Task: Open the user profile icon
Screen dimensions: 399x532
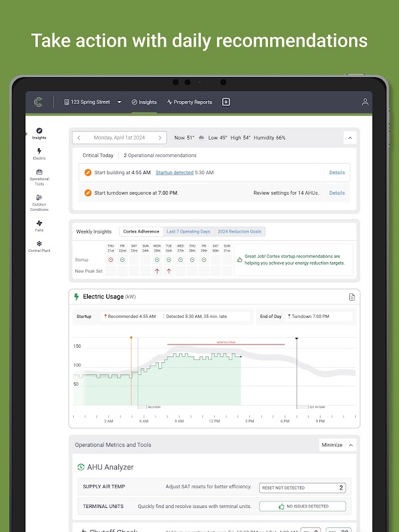Action: tap(365, 102)
